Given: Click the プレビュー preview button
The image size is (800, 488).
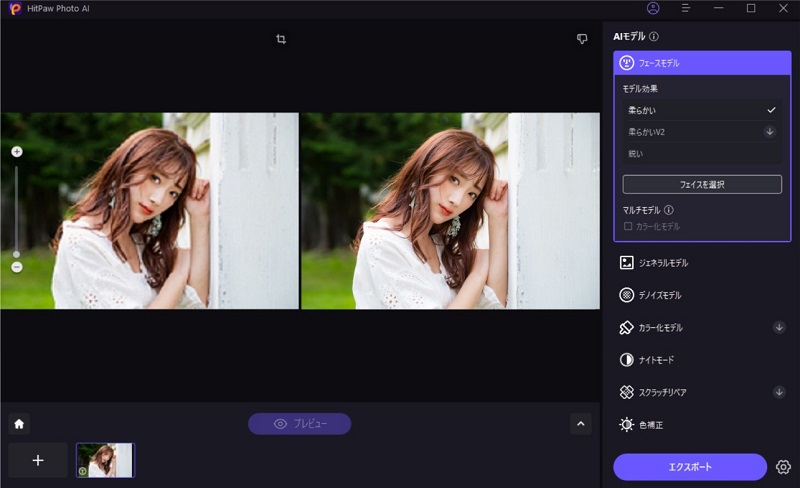Looking at the screenshot, I should [299, 424].
